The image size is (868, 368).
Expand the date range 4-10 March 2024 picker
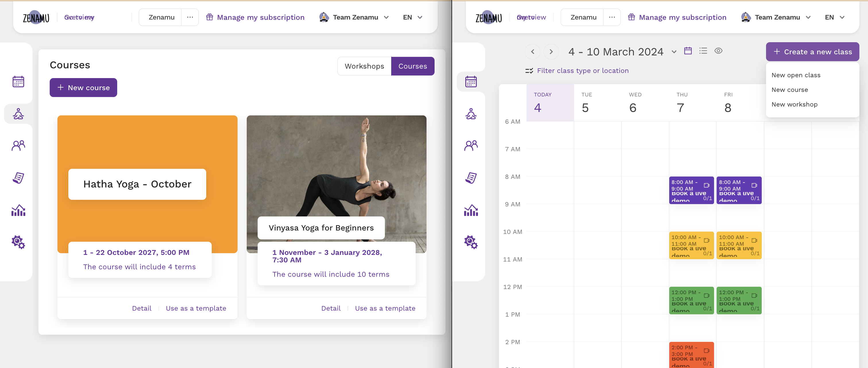[675, 51]
